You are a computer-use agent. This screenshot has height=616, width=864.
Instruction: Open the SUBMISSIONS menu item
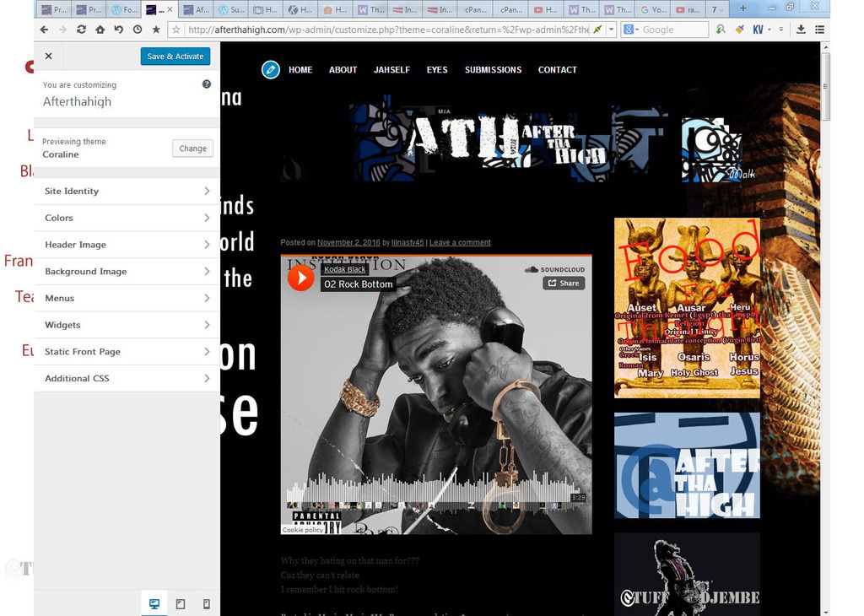pyautogui.click(x=493, y=70)
